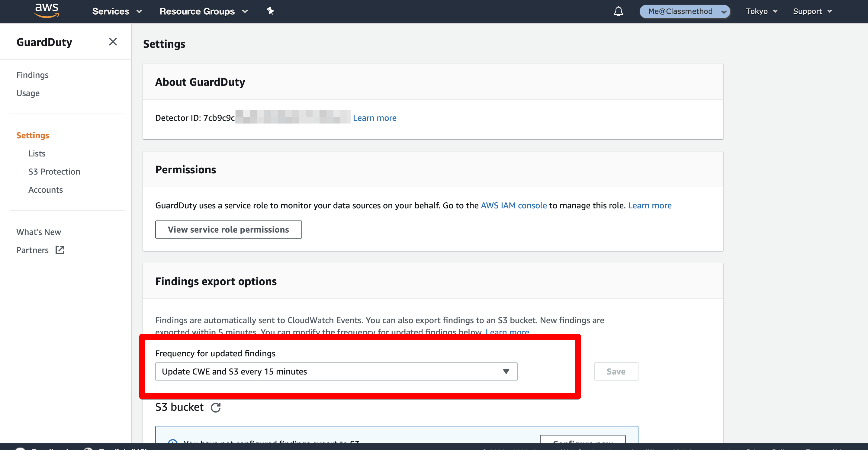
Task: Open the Support dropdown menu
Action: click(x=812, y=11)
